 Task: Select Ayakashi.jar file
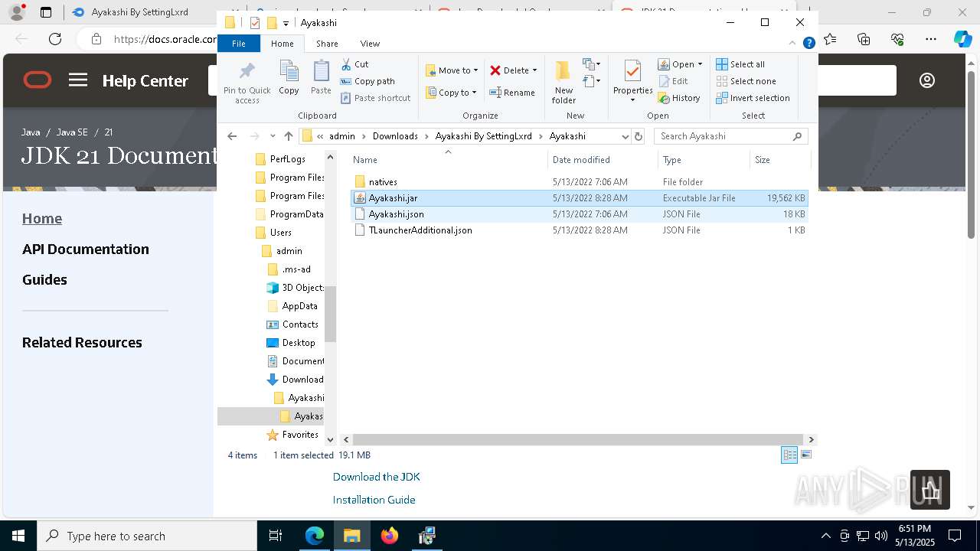[x=579, y=198]
